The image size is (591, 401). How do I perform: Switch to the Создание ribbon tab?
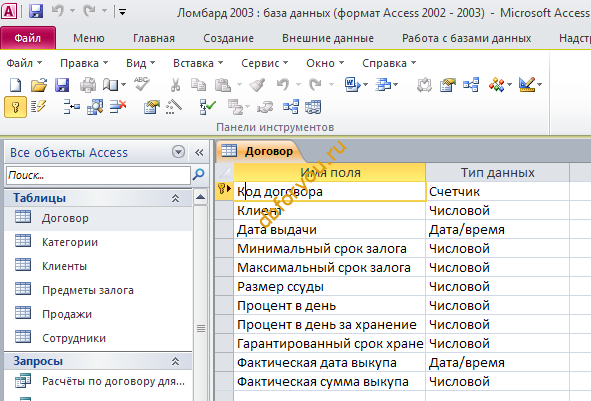(228, 38)
